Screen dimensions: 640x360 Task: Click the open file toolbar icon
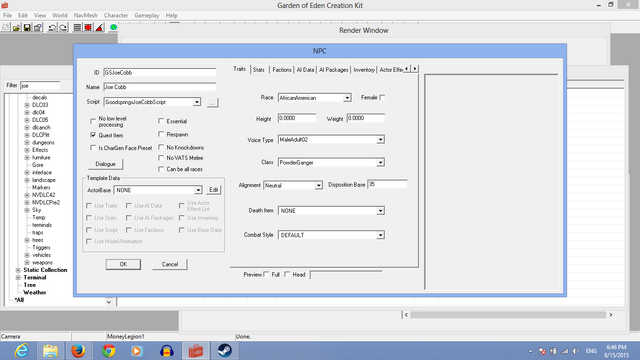pyautogui.click(x=16, y=28)
